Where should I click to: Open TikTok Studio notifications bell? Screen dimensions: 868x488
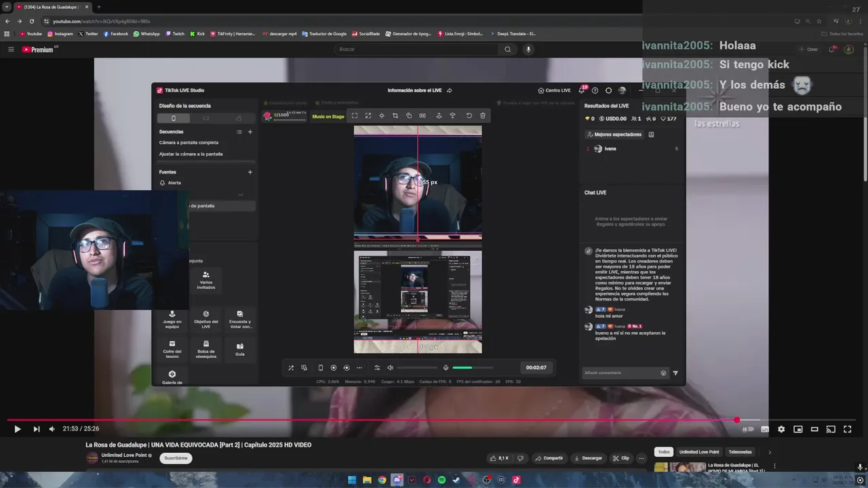(581, 90)
